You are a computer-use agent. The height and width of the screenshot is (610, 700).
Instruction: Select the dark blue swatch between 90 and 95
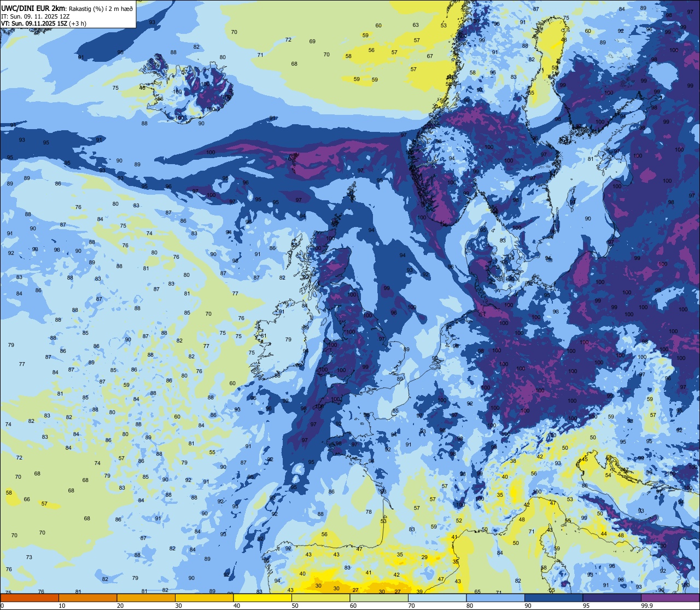pos(553,597)
